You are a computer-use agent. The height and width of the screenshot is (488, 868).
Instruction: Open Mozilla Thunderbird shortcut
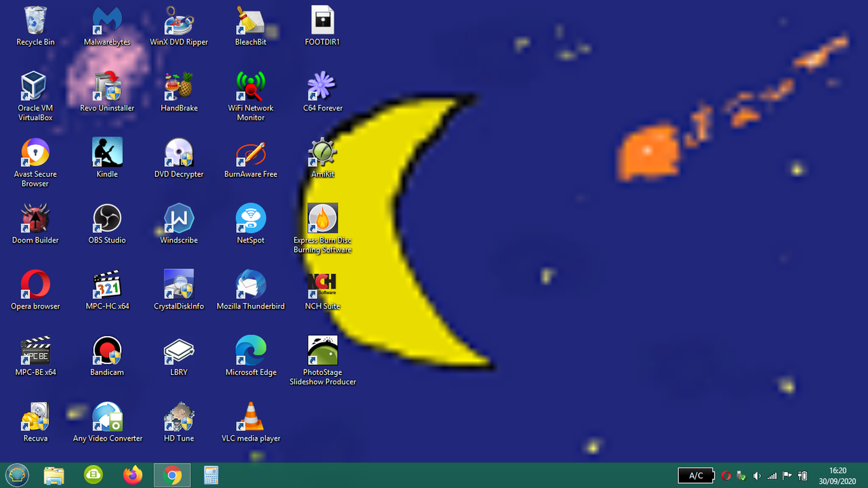251,285
